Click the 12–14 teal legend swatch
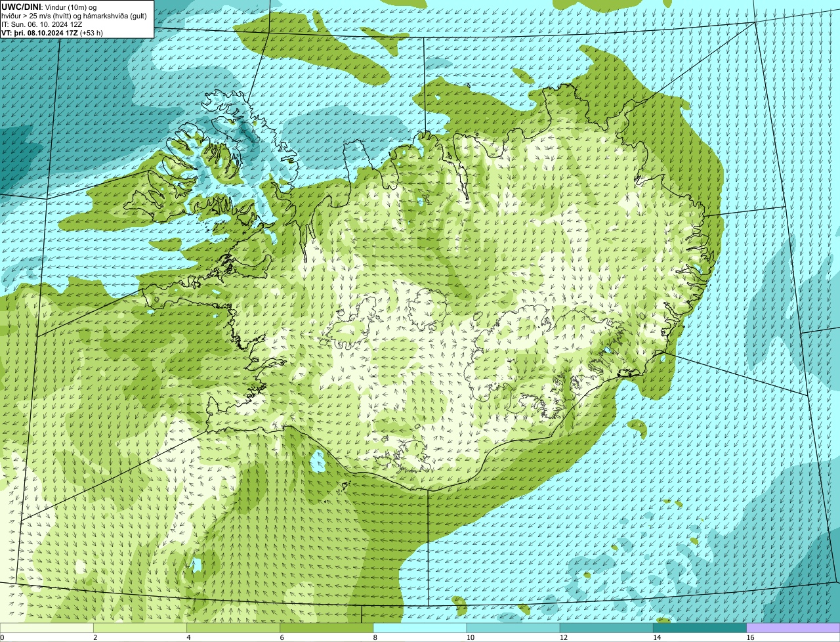Viewport: 840px width, 642px height. (x=606, y=628)
